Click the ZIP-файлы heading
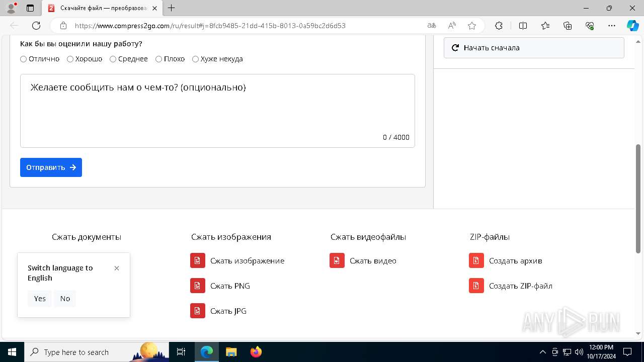This screenshot has height=362, width=644. click(490, 237)
